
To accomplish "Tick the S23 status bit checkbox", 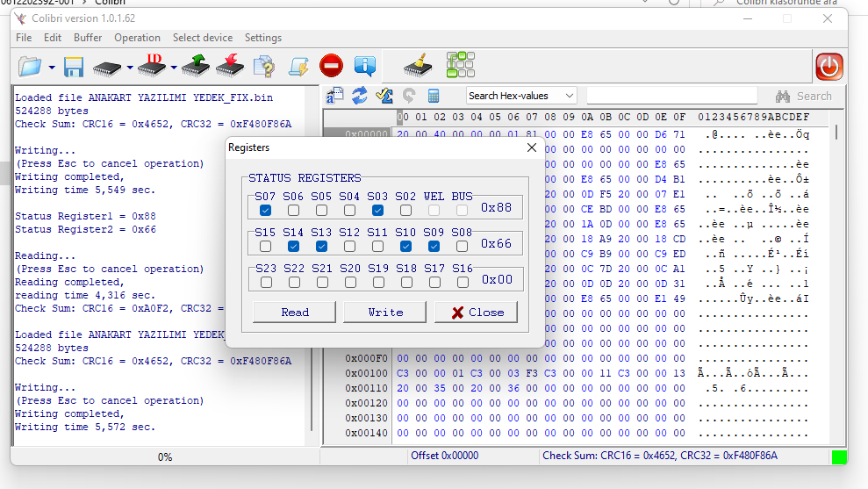I will pos(266,283).
